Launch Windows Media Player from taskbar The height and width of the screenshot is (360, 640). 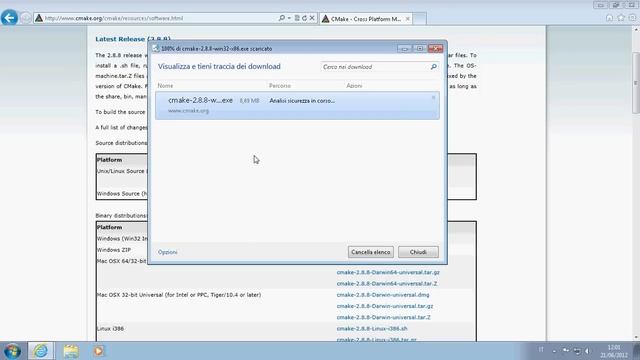coord(98,351)
